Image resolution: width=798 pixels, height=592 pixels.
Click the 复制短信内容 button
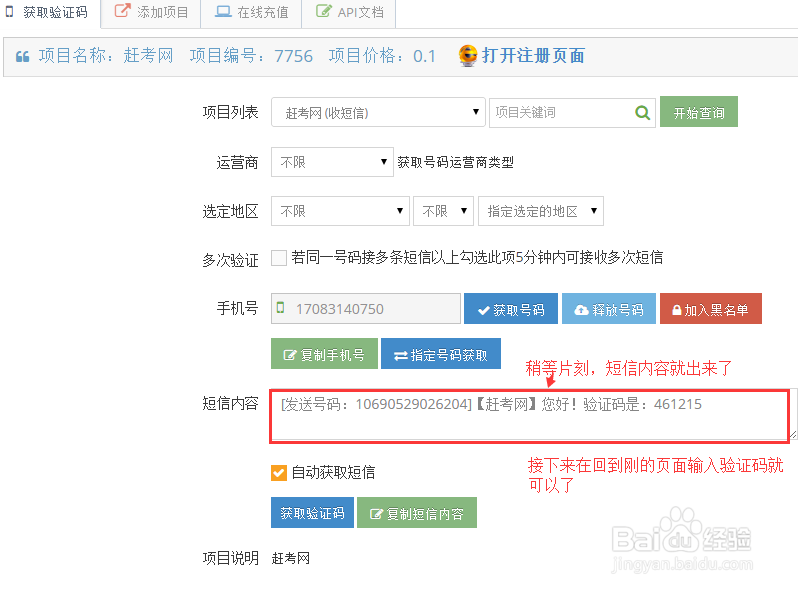pos(417,513)
